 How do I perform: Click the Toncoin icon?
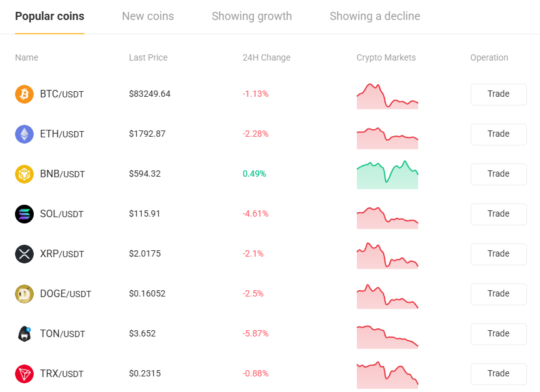pos(24,334)
